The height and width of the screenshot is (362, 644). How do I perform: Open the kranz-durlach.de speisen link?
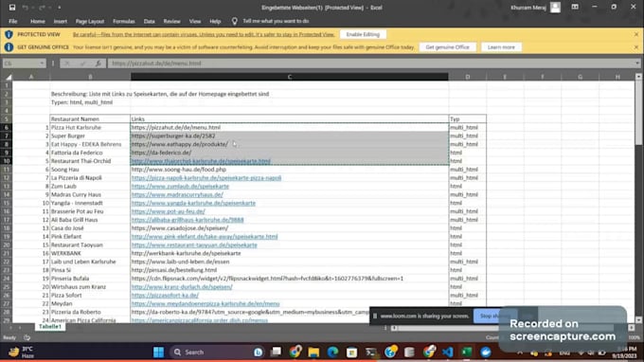click(x=182, y=287)
